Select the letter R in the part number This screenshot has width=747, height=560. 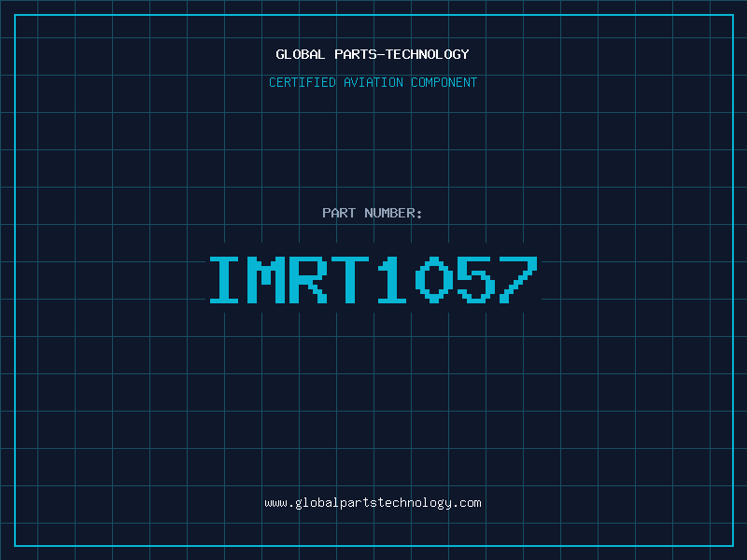(310, 280)
